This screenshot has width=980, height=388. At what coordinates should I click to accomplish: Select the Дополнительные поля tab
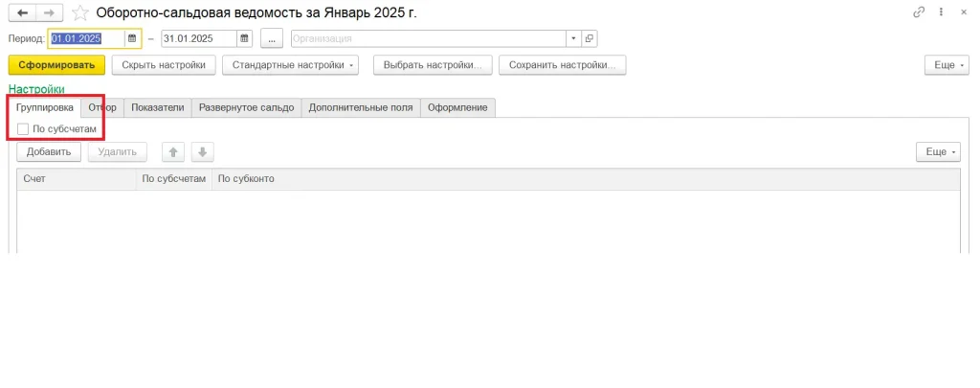click(361, 107)
